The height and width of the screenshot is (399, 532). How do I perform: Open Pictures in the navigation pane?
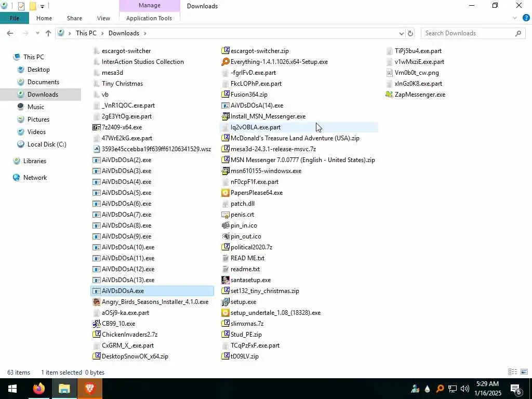[x=38, y=119]
